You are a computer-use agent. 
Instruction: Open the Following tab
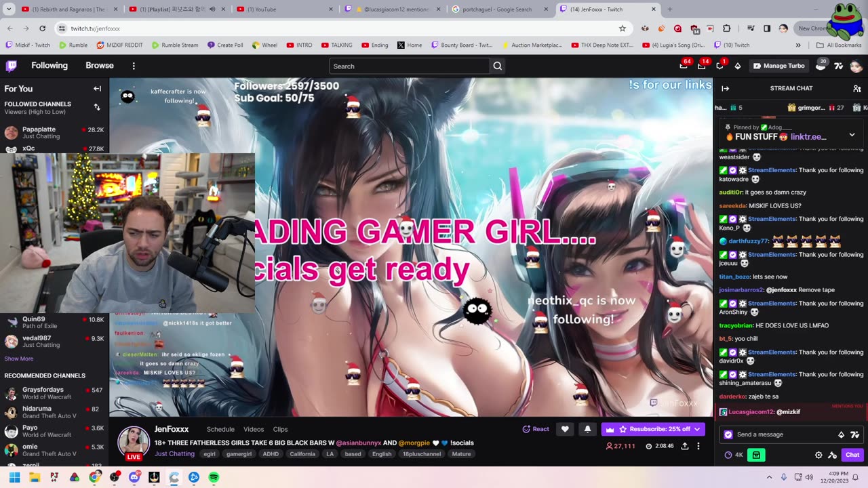[50, 66]
